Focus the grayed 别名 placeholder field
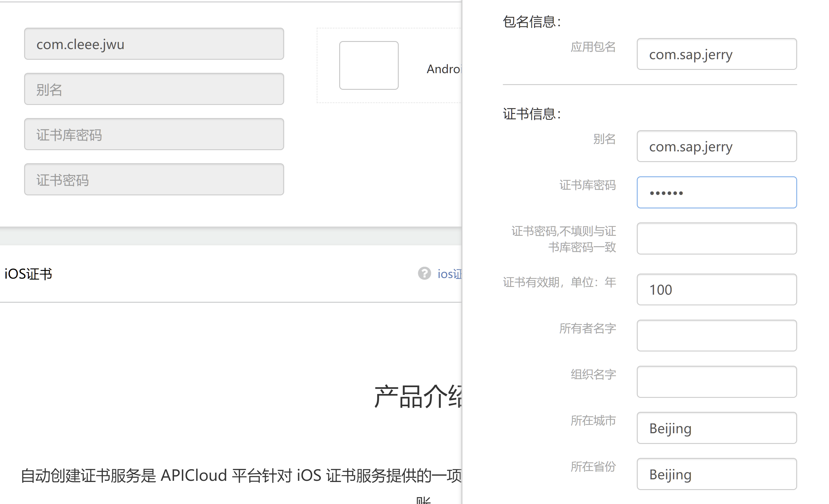 [154, 89]
